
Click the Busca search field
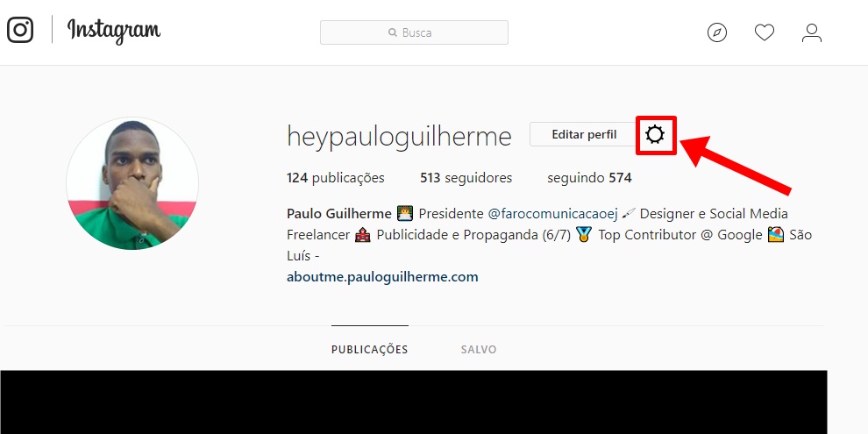click(x=414, y=32)
